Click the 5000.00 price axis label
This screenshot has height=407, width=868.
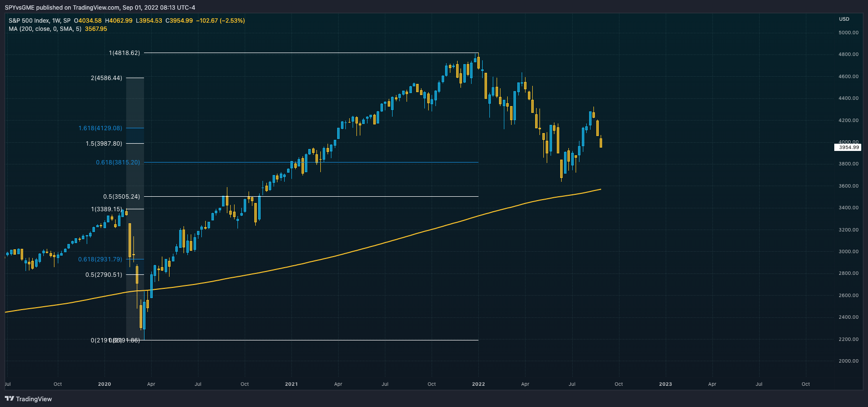[848, 33]
